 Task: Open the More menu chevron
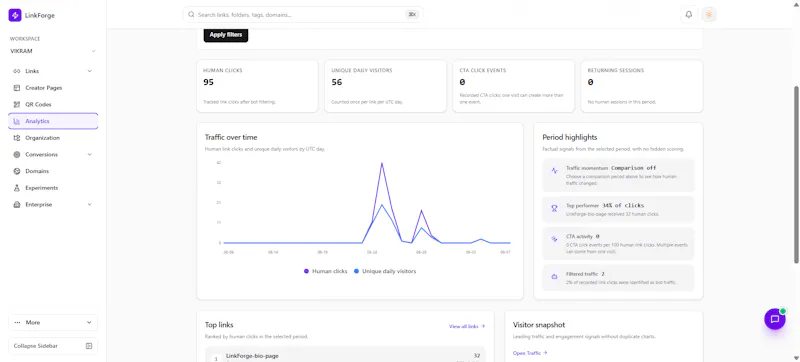click(x=89, y=323)
